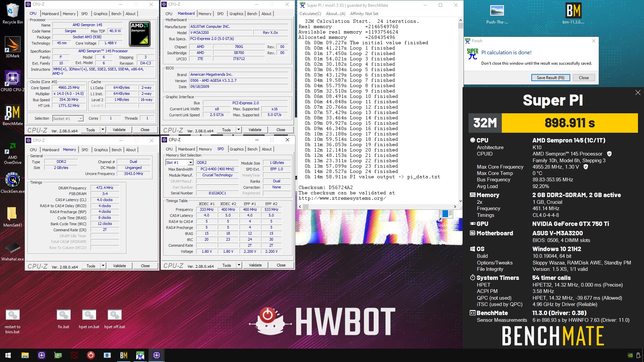This screenshot has height=362, width=644.
Task: Open About tab in Memory CPU-Z window
Action: (x=131, y=150)
